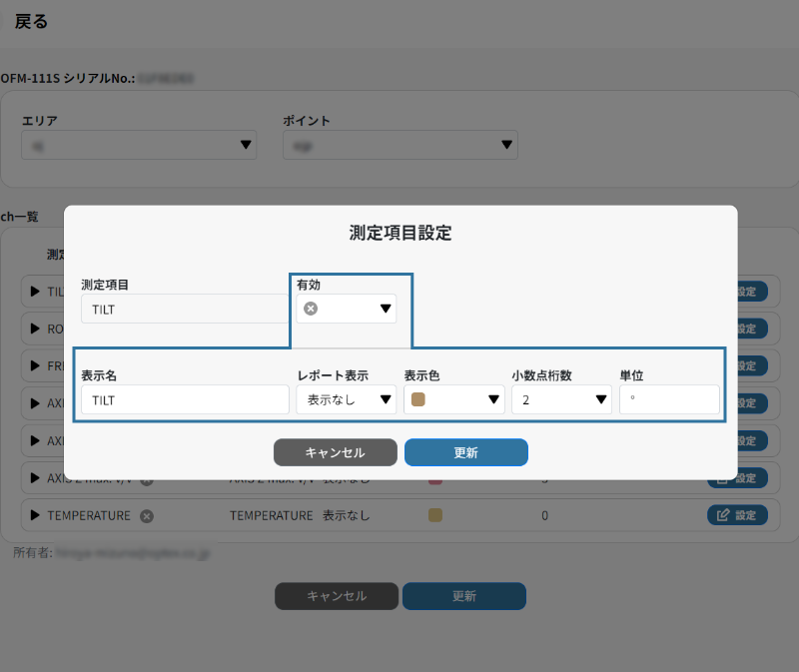The width and height of the screenshot is (799, 672).
Task: Click the 単位 unit input field
Action: [669, 399]
